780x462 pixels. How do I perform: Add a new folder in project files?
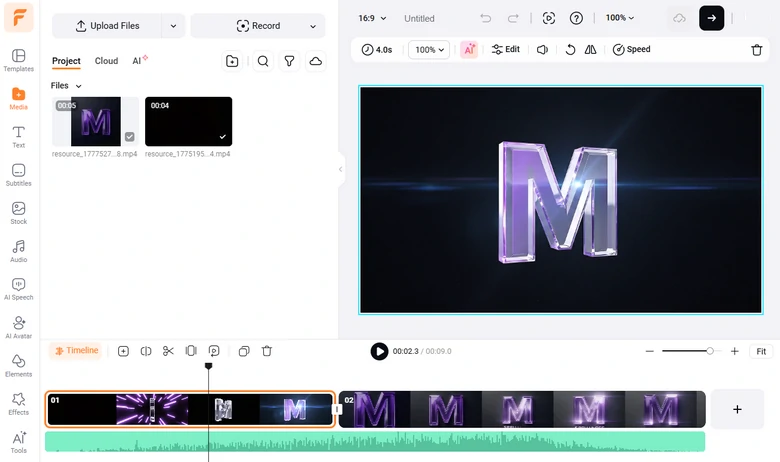click(x=232, y=61)
